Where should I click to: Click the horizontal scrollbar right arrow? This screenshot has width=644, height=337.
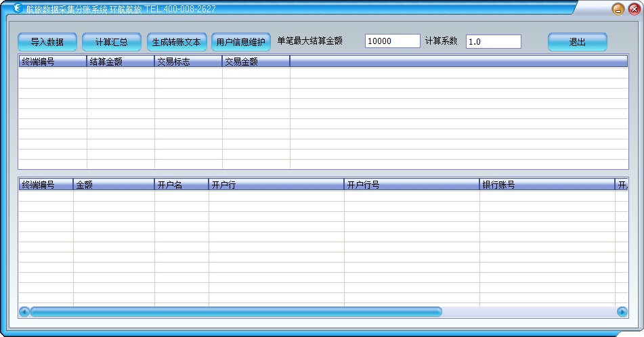point(622,312)
